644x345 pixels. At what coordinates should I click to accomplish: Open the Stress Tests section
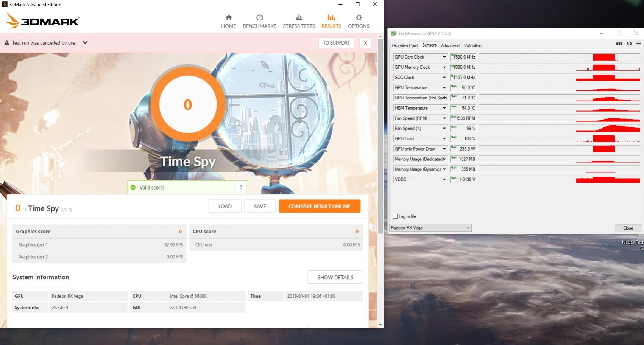pos(299,22)
